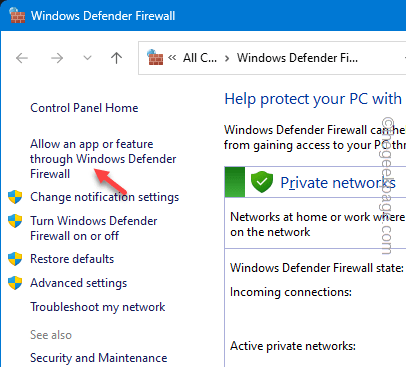406x367 pixels.
Task: Open Allow an app or feature through Firewall
Action: coord(103,159)
